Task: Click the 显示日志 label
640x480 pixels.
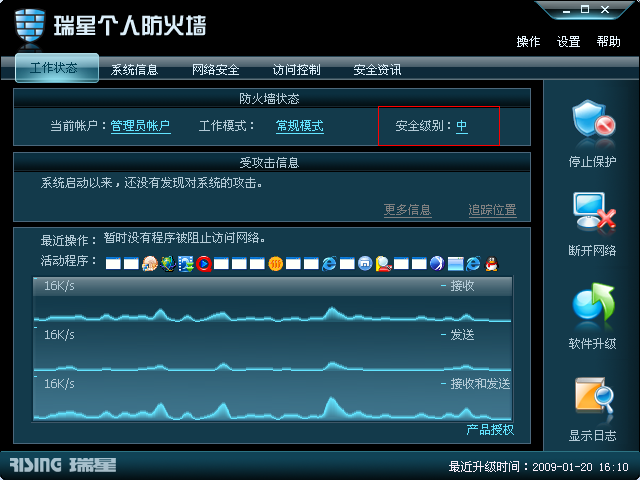Action: (592, 436)
